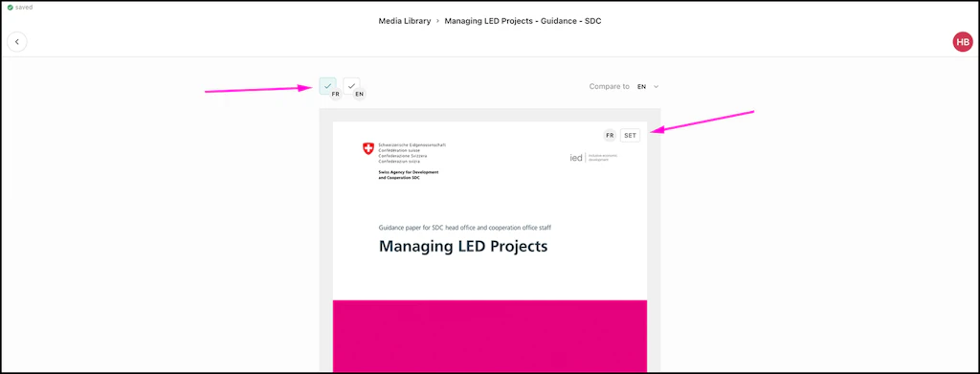
Task: Click the 'Compare to' label
Action: (x=610, y=87)
